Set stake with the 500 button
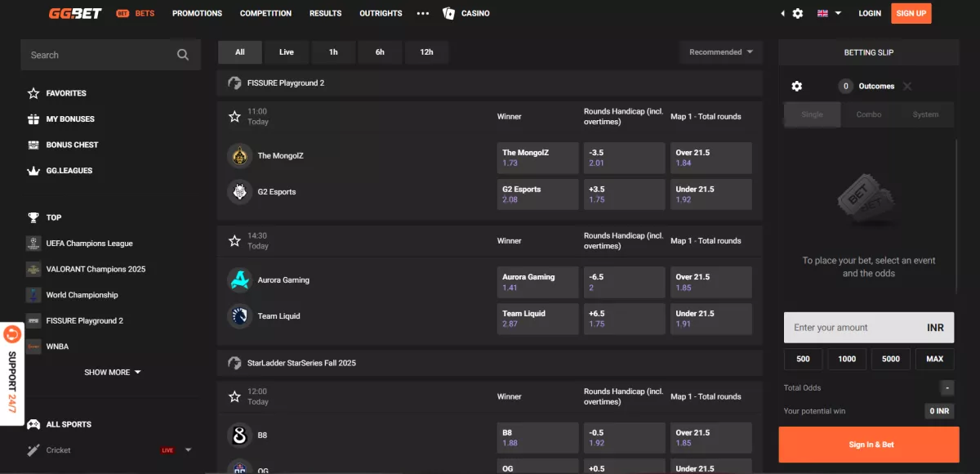This screenshot has height=474, width=980. 803,359
